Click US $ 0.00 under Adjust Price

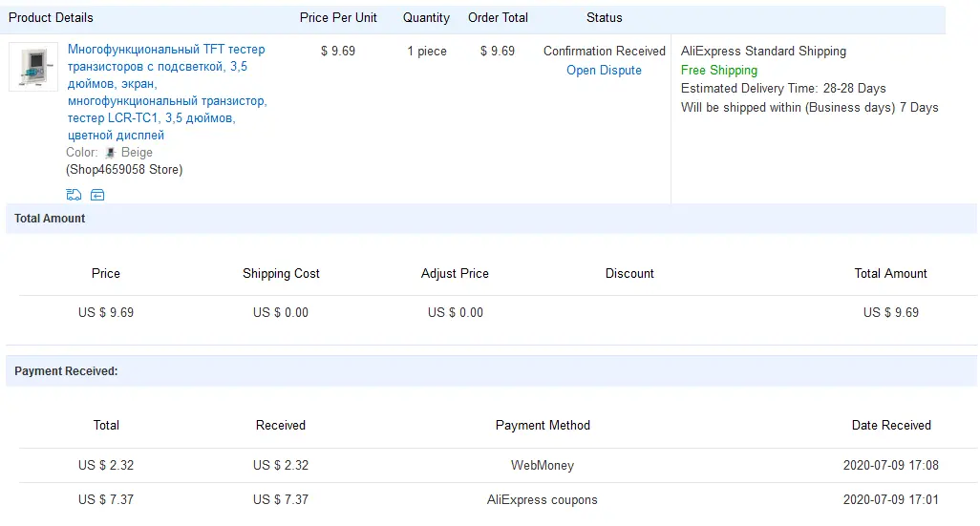tap(456, 312)
